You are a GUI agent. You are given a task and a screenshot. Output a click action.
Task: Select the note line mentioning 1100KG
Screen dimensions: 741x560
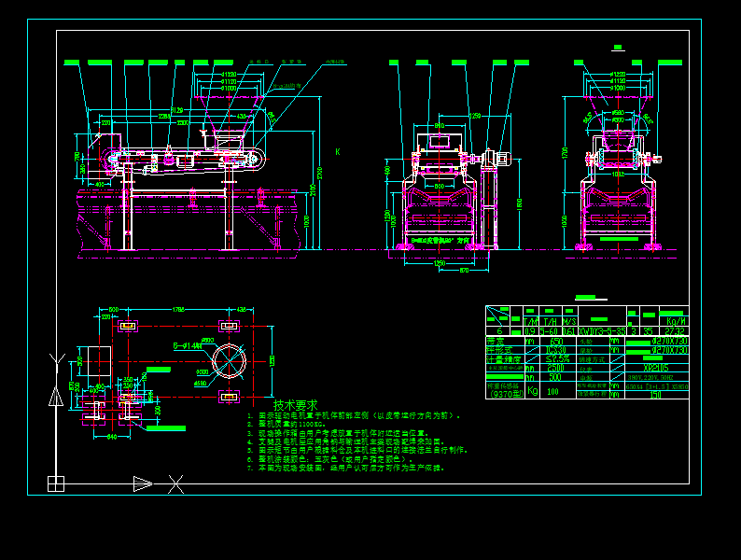click(287, 425)
